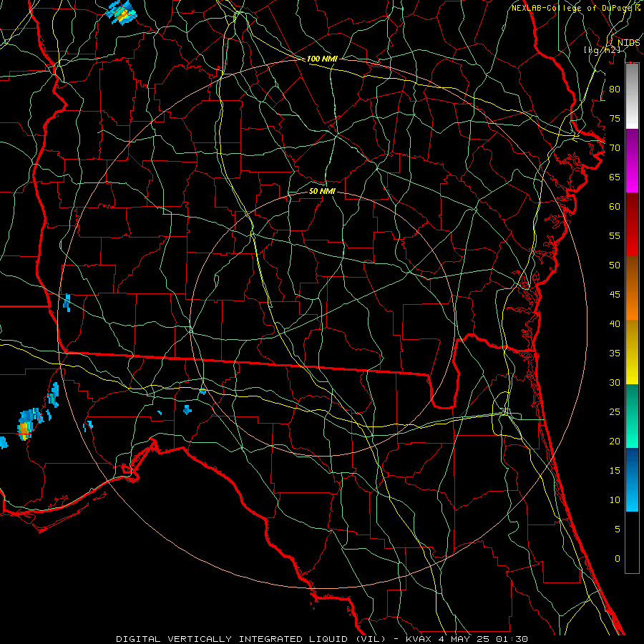Click the '30' value on the legend
Viewport: 644px width, 644px height.
pyautogui.click(x=615, y=382)
